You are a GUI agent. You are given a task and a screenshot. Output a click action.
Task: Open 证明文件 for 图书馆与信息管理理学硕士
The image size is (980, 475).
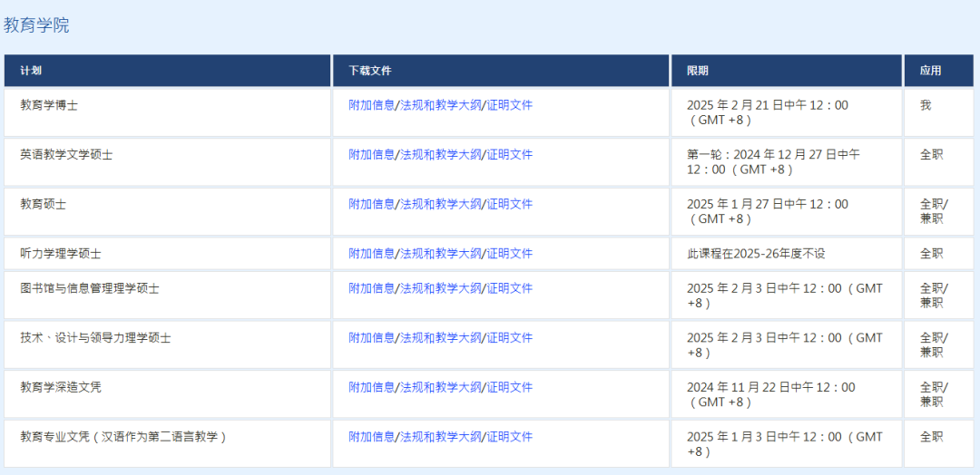(509, 288)
